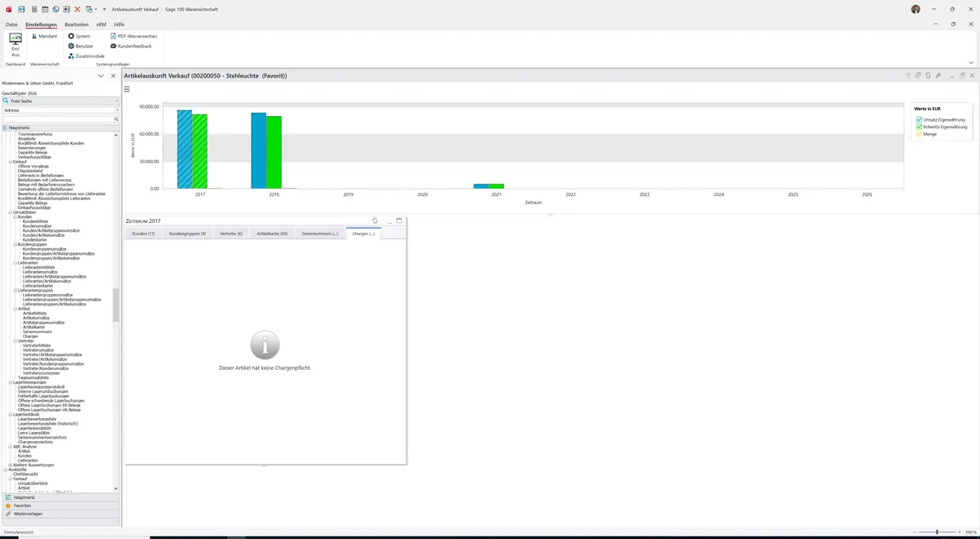Open the Favoriten section with star icon
The image size is (980, 539).
tap(60, 506)
